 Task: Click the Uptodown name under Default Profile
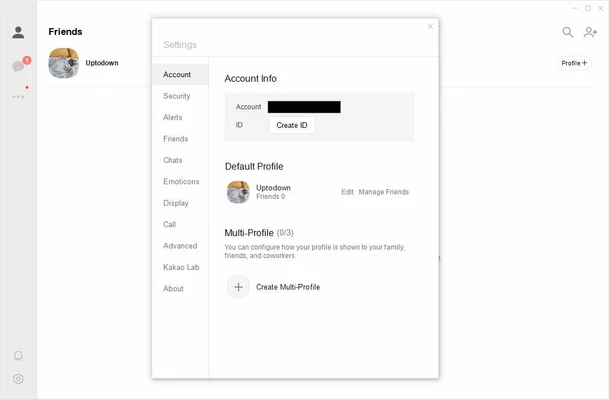click(x=273, y=188)
